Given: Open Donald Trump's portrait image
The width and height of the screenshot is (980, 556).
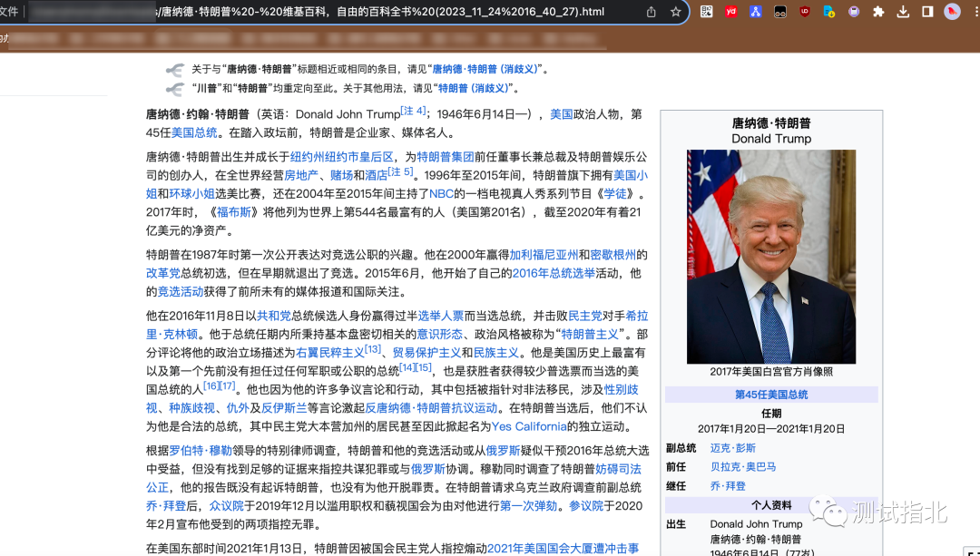Looking at the screenshot, I should [770, 257].
